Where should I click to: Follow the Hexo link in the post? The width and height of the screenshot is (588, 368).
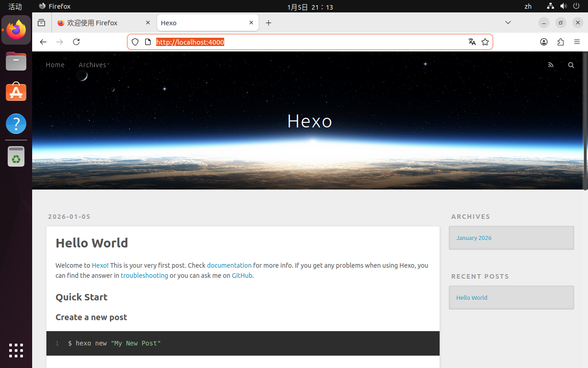click(99, 265)
